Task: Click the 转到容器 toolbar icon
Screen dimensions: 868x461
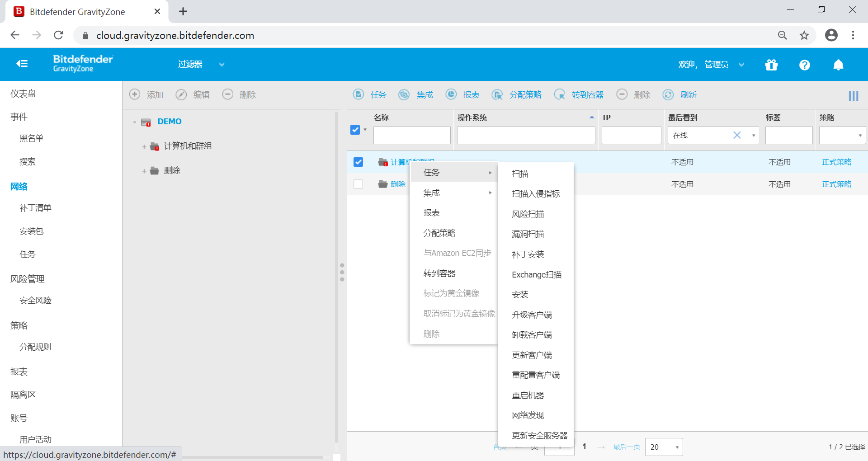Action: click(x=560, y=94)
